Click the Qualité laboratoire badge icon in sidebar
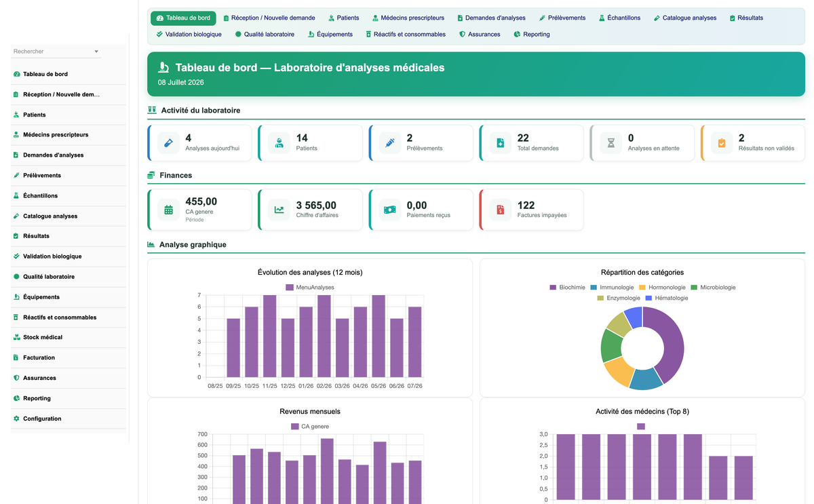The height and width of the screenshot is (504, 814). (16, 277)
